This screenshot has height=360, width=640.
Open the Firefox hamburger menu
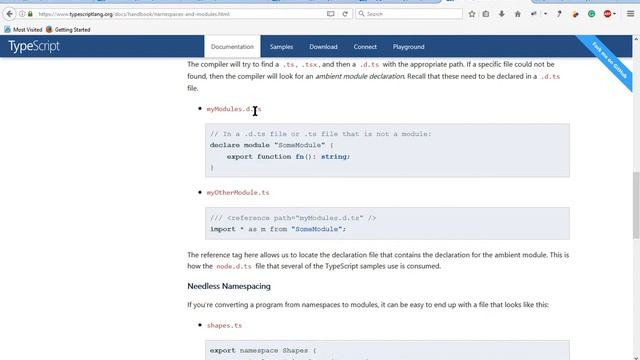(x=630, y=14)
